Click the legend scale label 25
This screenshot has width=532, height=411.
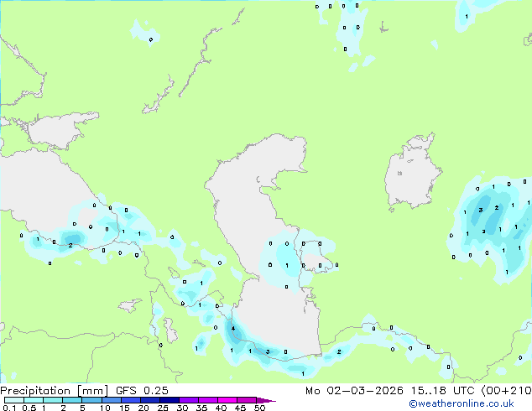pos(163,408)
